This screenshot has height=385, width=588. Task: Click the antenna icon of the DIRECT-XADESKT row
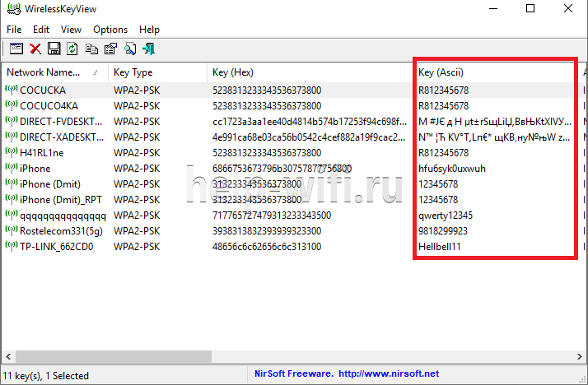tap(12, 137)
